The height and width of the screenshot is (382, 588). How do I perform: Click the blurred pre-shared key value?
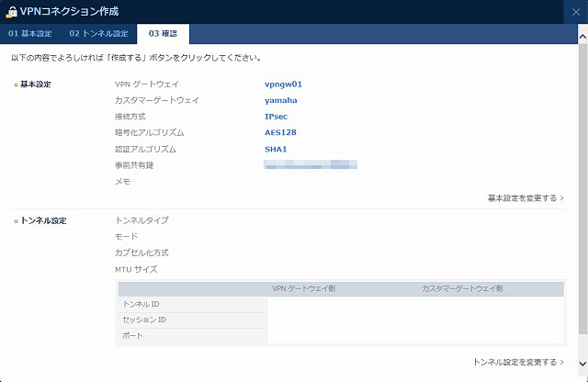coord(311,164)
